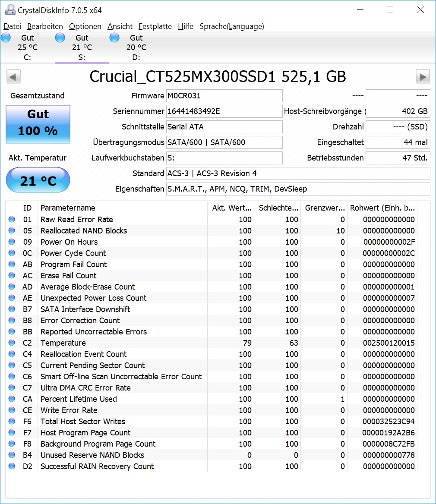The width and height of the screenshot is (436, 504).
Task: Click status dot of Temperature row
Action: point(12,343)
